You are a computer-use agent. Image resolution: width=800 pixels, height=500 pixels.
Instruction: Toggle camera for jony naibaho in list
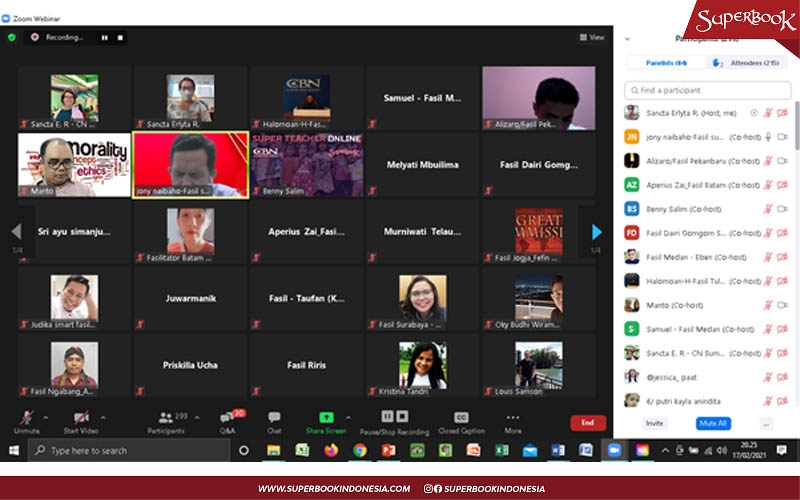782,137
